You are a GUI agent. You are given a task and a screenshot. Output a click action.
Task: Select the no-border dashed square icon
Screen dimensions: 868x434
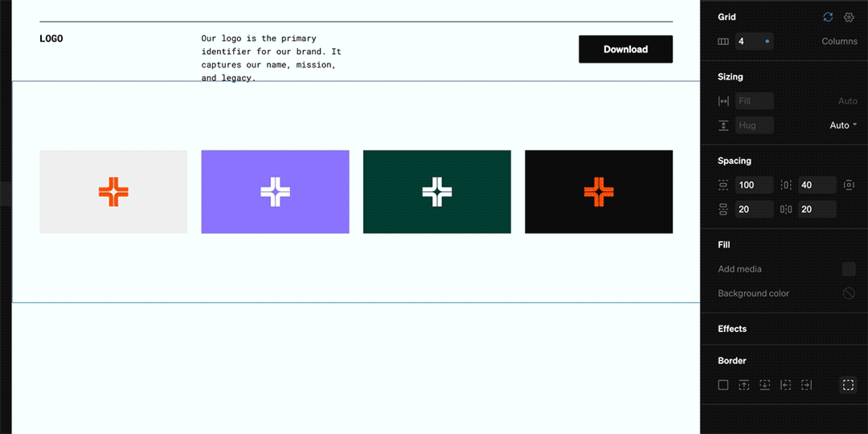[848, 385]
